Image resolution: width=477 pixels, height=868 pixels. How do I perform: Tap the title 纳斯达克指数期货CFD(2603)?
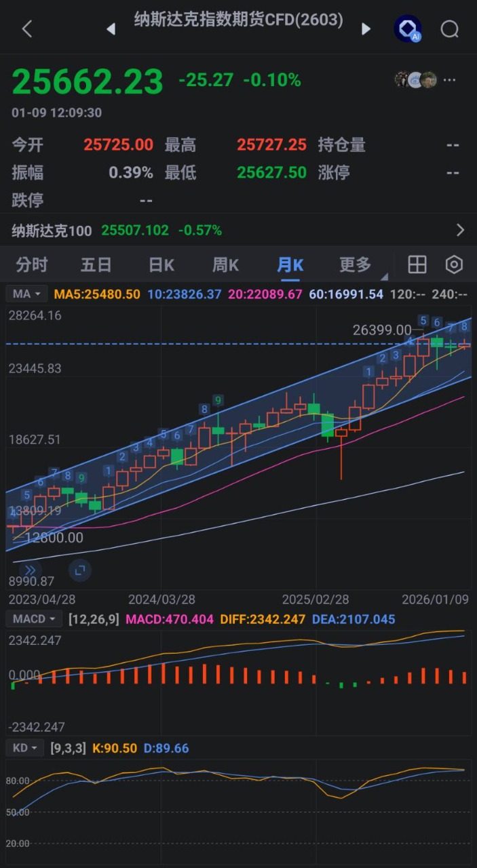[x=238, y=20]
